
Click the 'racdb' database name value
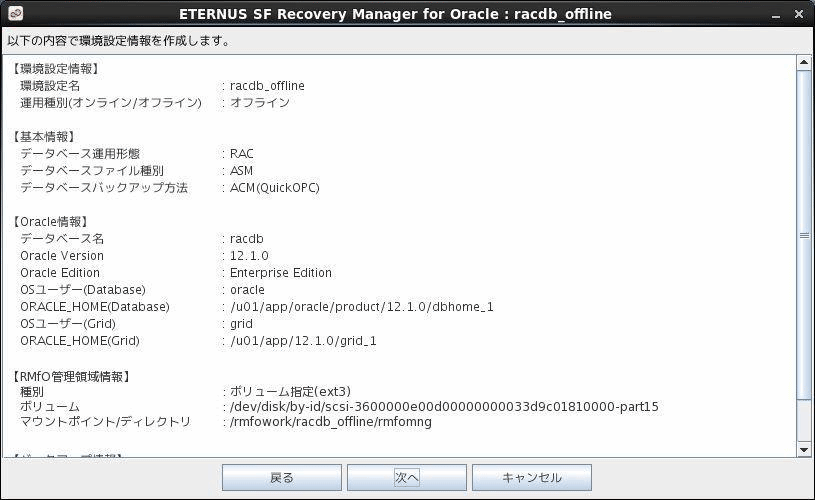pyautogui.click(x=246, y=239)
